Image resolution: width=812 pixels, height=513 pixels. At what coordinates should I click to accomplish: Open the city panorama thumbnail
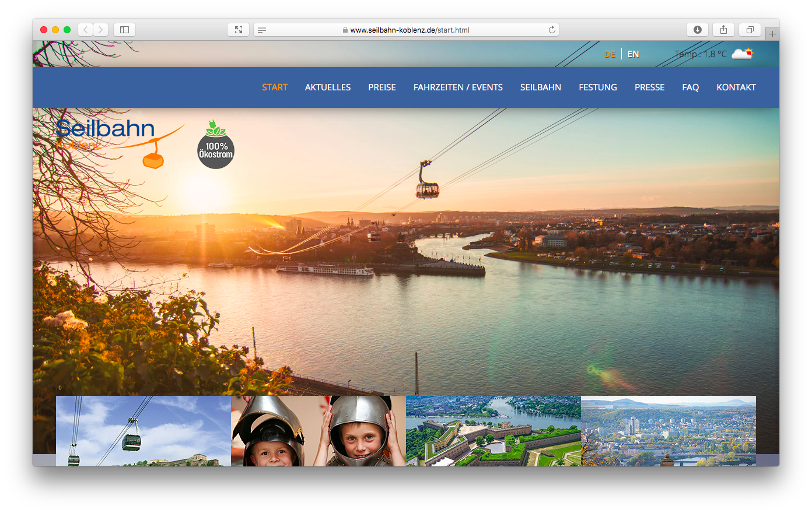point(668,431)
